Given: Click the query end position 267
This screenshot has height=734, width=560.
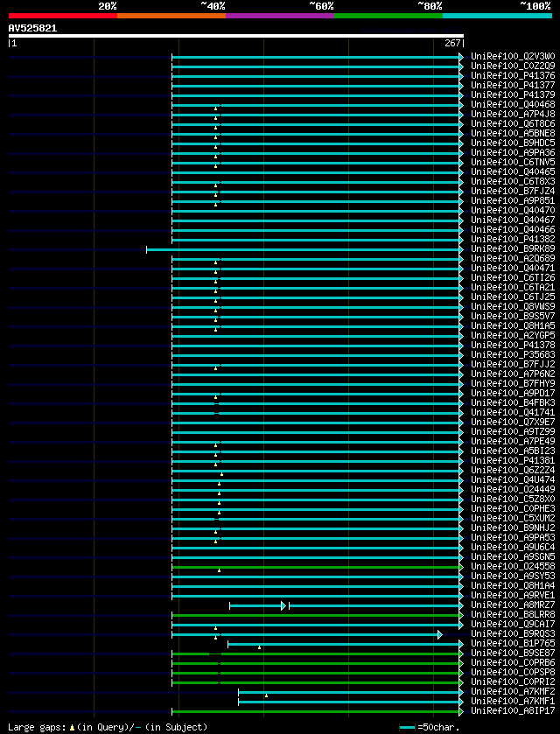Looking at the screenshot, I should [452, 44].
